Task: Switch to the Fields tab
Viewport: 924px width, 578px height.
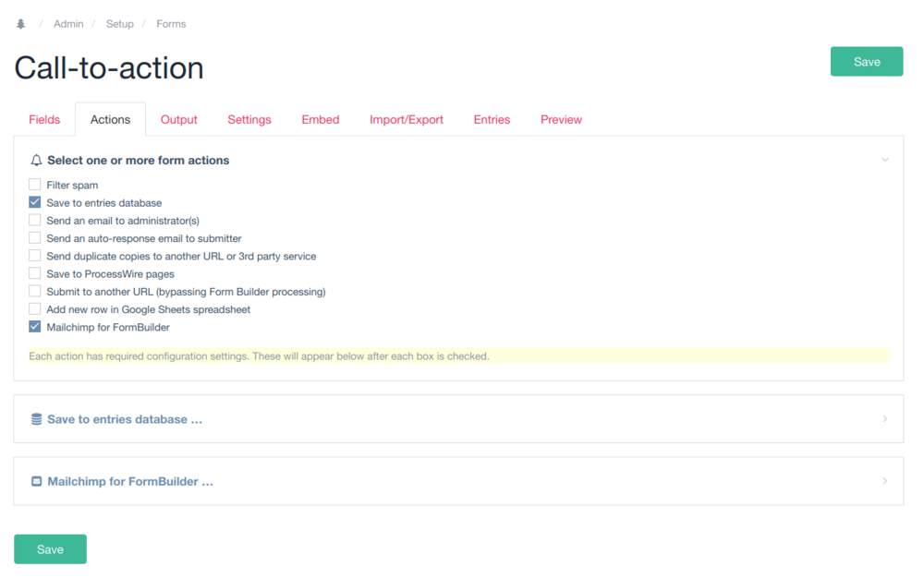Action: click(44, 120)
